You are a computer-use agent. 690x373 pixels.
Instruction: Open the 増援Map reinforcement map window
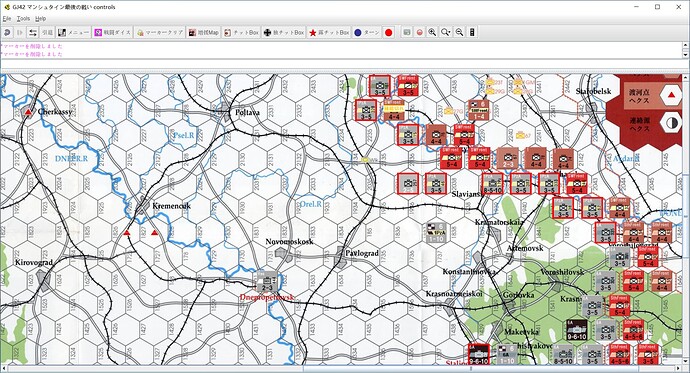tap(204, 33)
